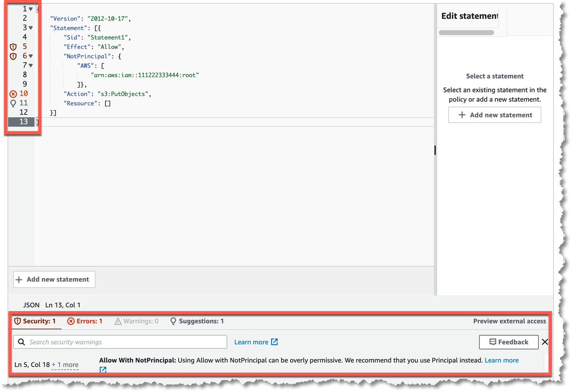Click Preview external access
This screenshot has width=572, height=392.
click(510, 321)
